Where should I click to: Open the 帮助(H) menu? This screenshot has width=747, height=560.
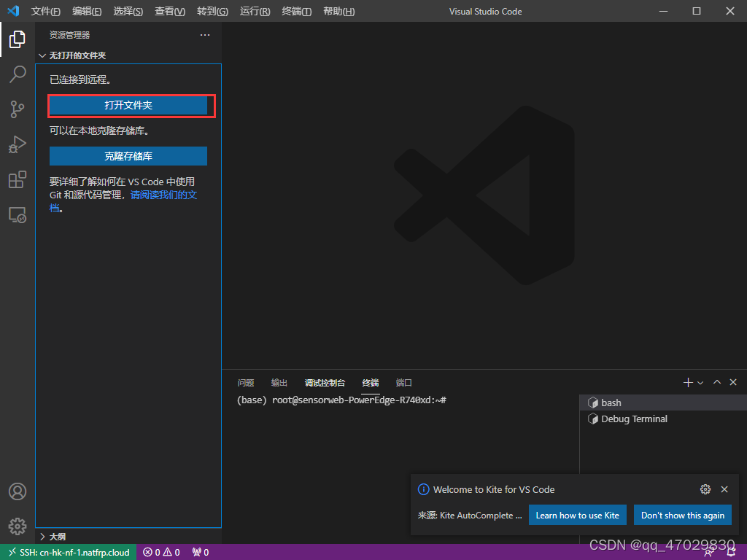pos(338,11)
